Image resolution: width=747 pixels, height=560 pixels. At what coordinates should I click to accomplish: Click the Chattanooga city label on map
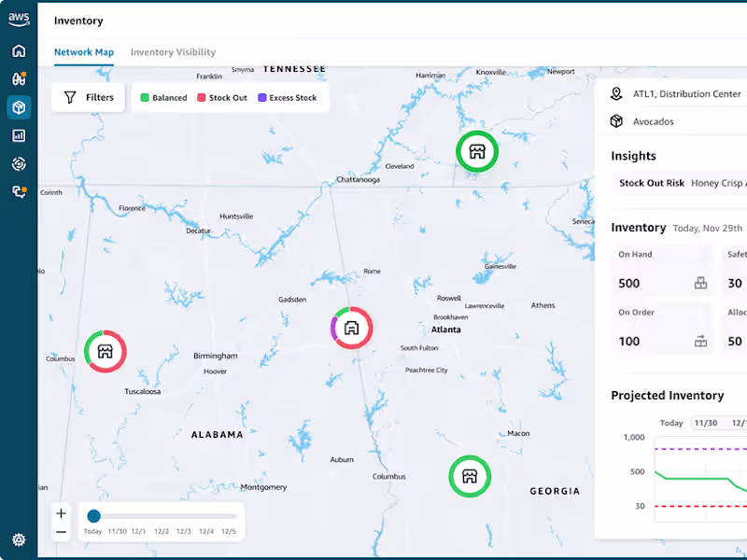(359, 179)
